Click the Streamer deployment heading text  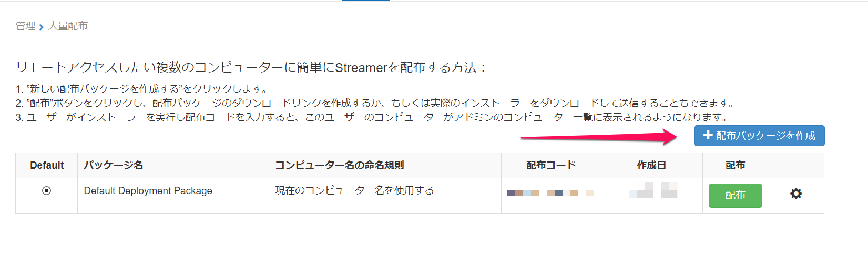click(252, 67)
